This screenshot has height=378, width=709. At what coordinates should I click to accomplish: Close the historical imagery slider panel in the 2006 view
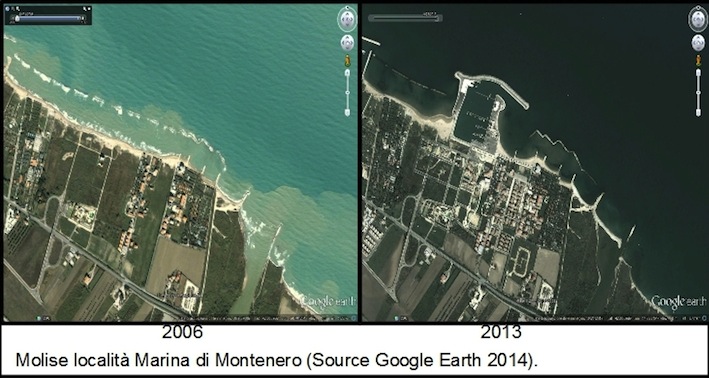(x=89, y=9)
